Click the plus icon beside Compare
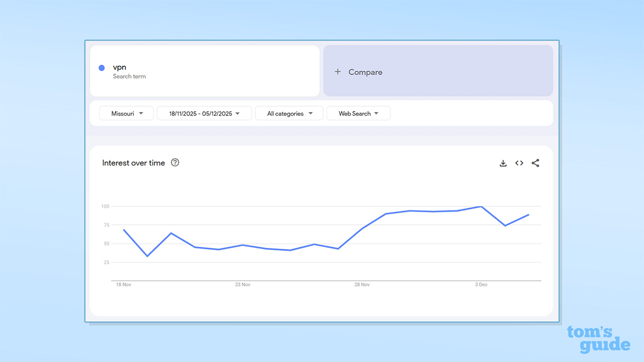 (x=337, y=72)
